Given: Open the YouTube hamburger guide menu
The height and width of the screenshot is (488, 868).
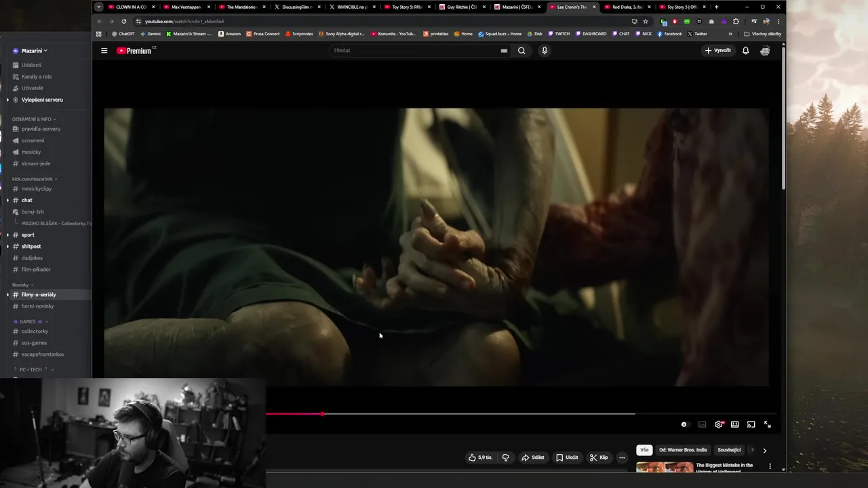Looking at the screenshot, I should tap(104, 50).
